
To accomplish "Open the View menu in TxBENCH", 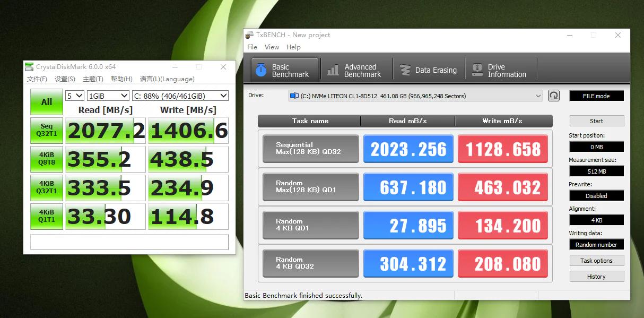I will 272,47.
